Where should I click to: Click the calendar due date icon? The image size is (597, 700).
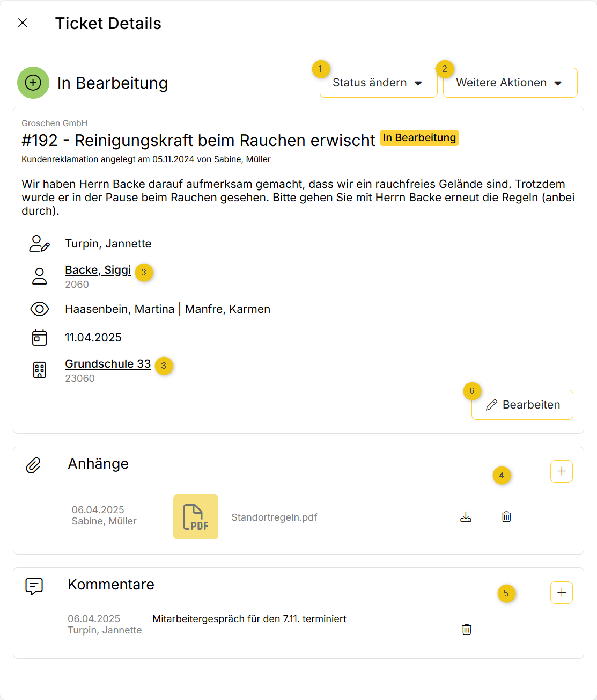[x=40, y=338]
